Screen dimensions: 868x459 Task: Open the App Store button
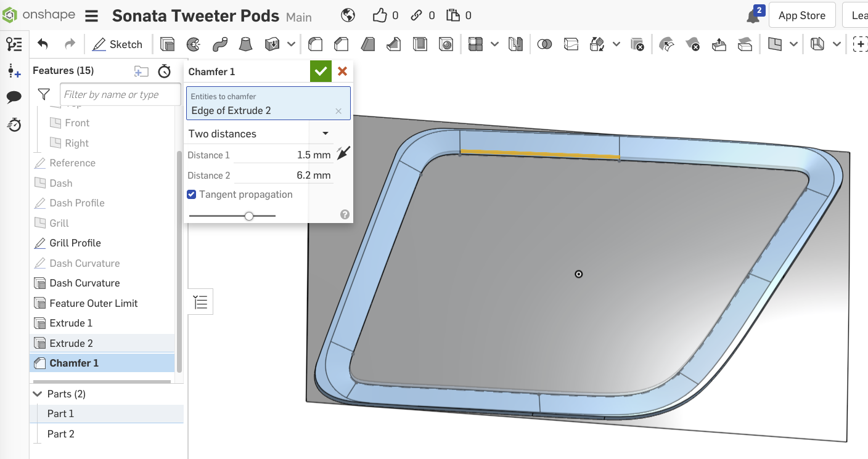801,15
